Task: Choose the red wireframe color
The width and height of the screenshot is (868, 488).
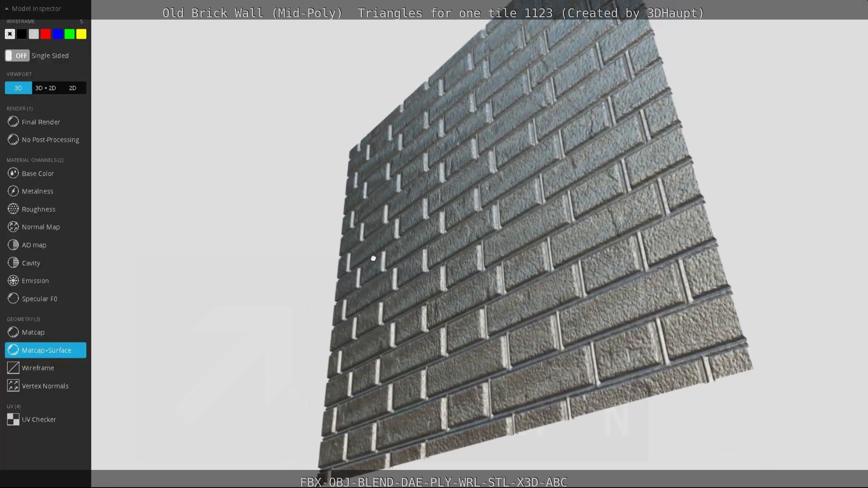Action: [46, 34]
